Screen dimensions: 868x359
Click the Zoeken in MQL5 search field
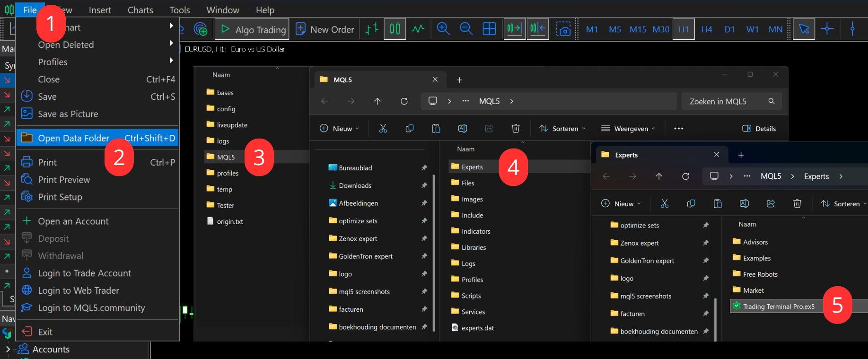pos(731,101)
